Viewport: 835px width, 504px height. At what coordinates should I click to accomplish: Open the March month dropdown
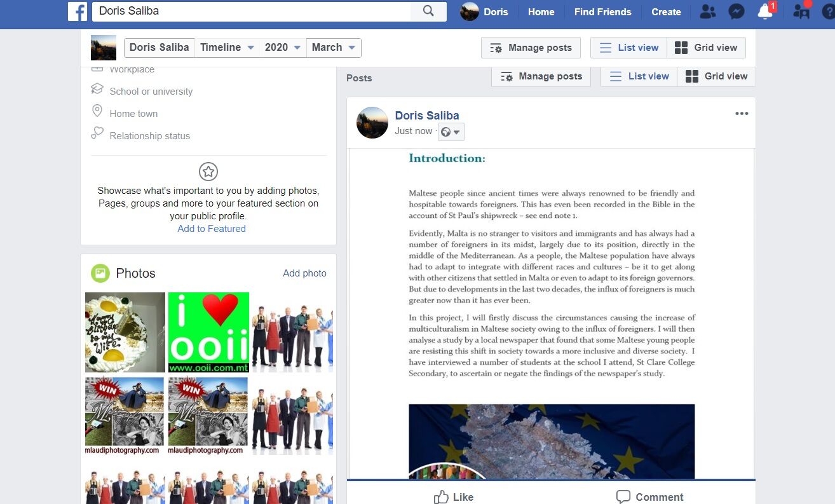click(334, 48)
